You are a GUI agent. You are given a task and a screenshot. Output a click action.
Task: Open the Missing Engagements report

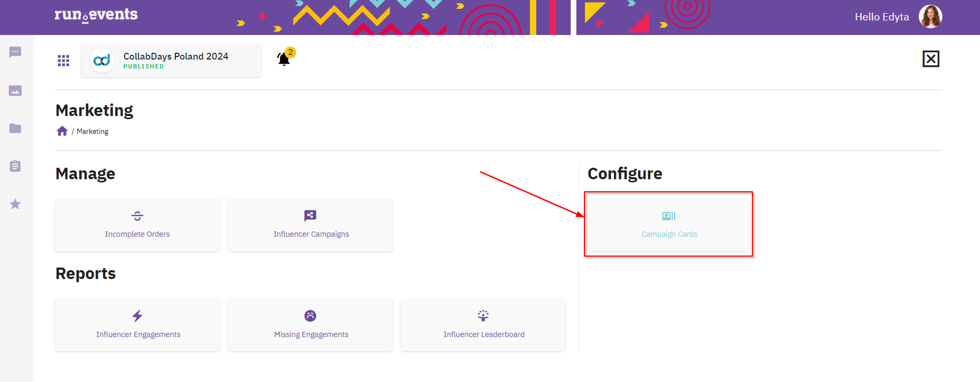[x=310, y=325]
